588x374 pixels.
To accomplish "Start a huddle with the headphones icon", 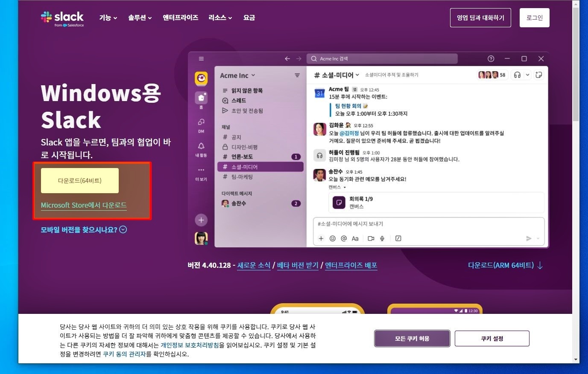I will (517, 75).
